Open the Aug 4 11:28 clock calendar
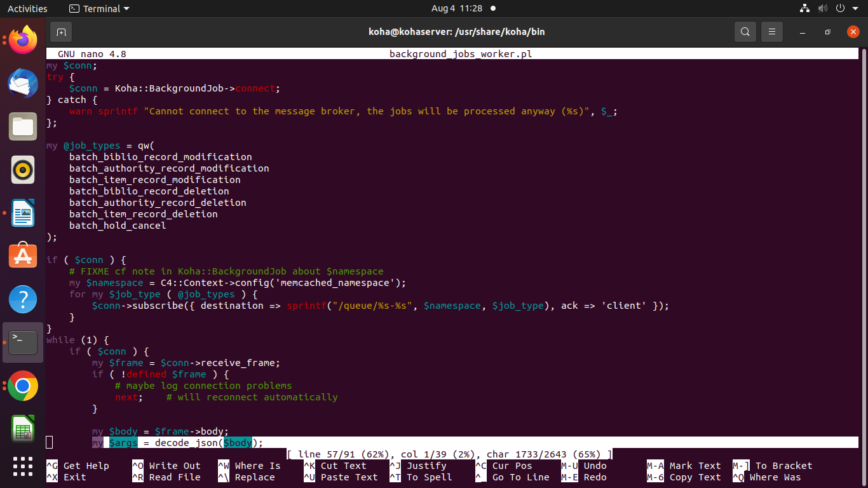Image resolution: width=868 pixels, height=488 pixels. pos(456,9)
